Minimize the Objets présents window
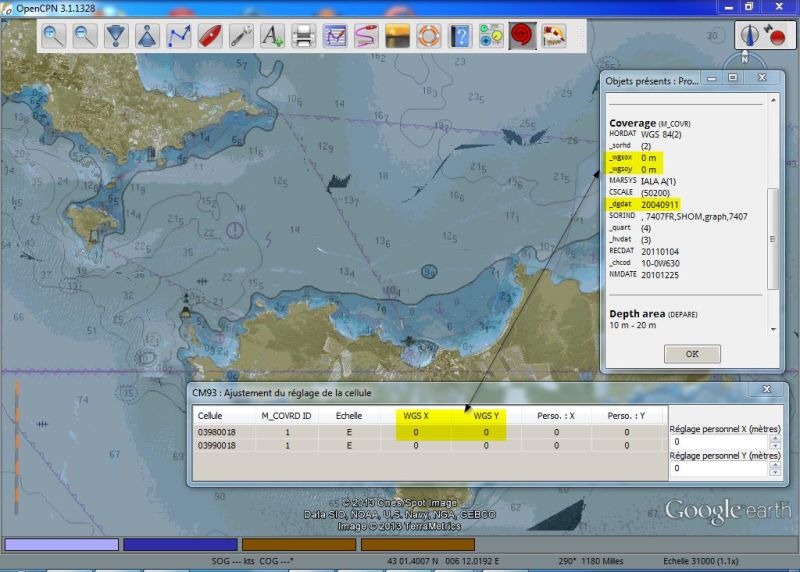800x572 pixels. [x=712, y=78]
